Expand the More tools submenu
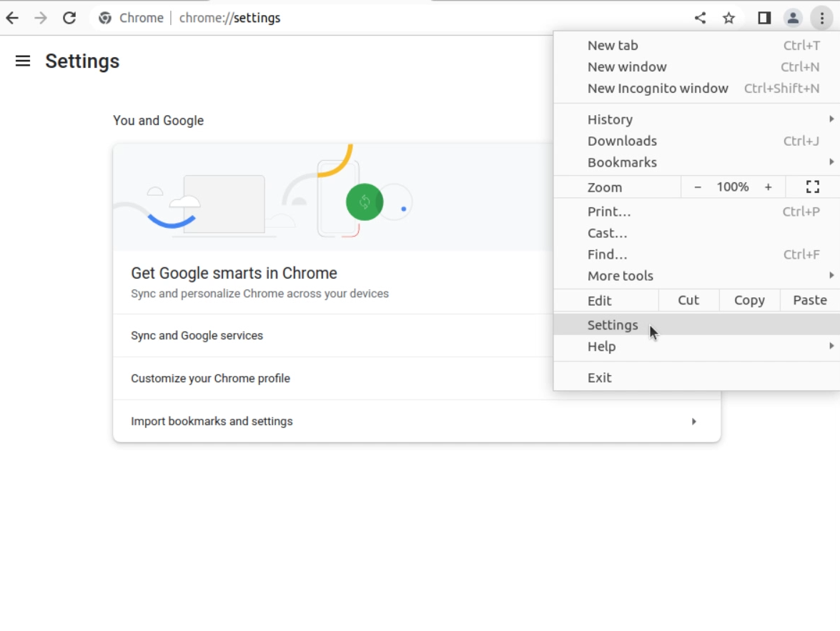The image size is (840, 631). coord(696,276)
